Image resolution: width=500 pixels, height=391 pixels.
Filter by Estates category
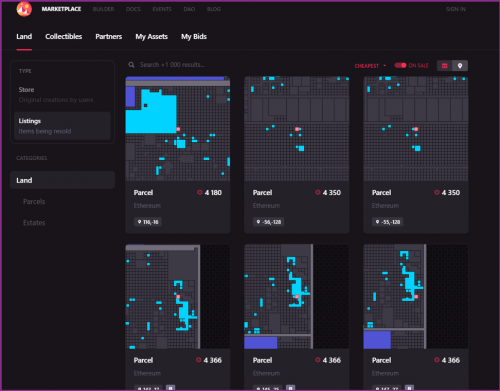(34, 223)
